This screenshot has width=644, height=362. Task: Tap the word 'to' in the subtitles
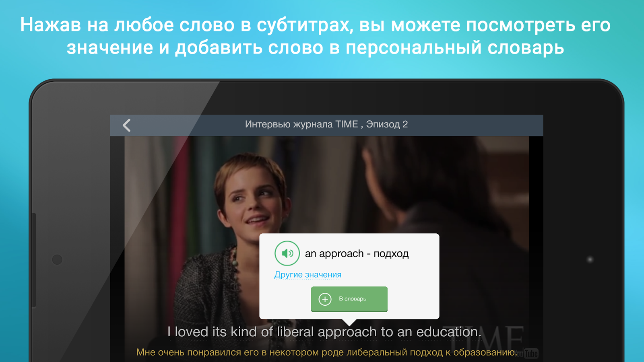pyautogui.click(x=387, y=332)
